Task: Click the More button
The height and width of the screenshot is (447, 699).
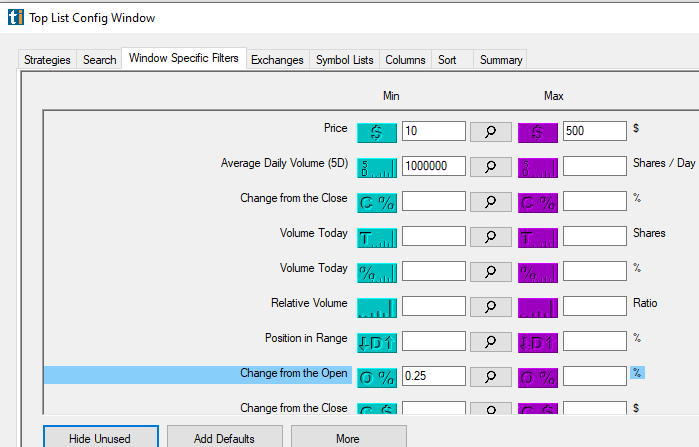Action: (349, 438)
